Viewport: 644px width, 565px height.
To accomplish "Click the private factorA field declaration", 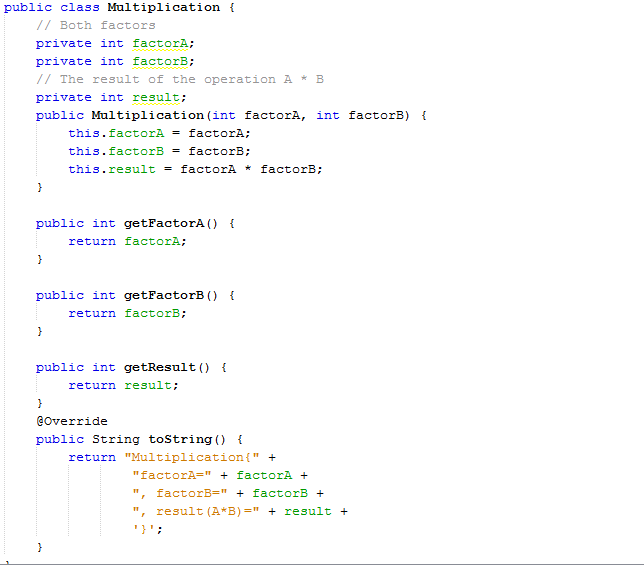I will point(115,43).
